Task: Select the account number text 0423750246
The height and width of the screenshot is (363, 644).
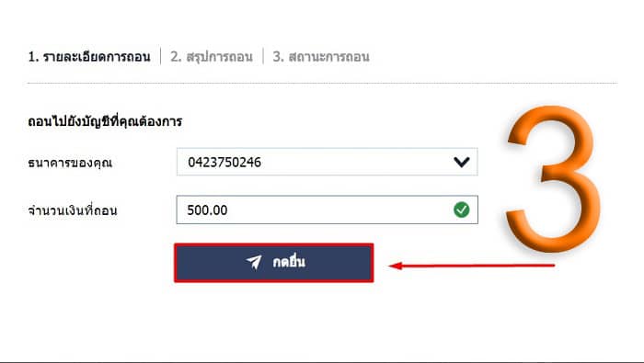Action: pyautogui.click(x=224, y=163)
